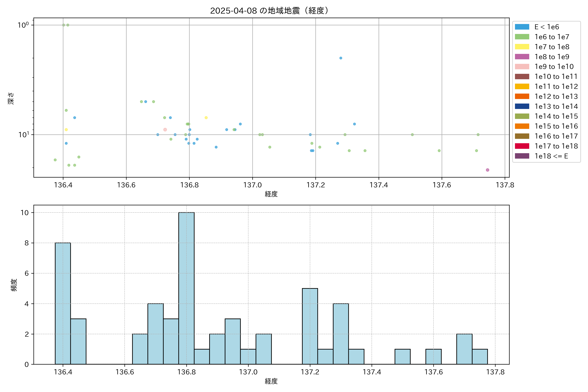Viewport: 588px width, 392px height.
Task: Click the green '1e6 to 1e7' legend swatch
Action: click(522, 37)
